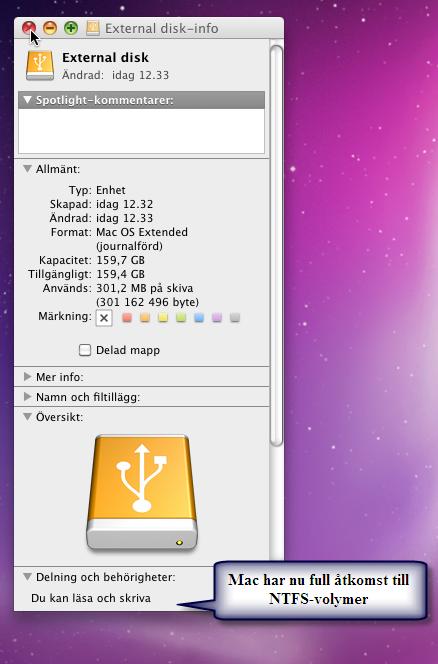Click the Typ value Enhet

(111, 190)
